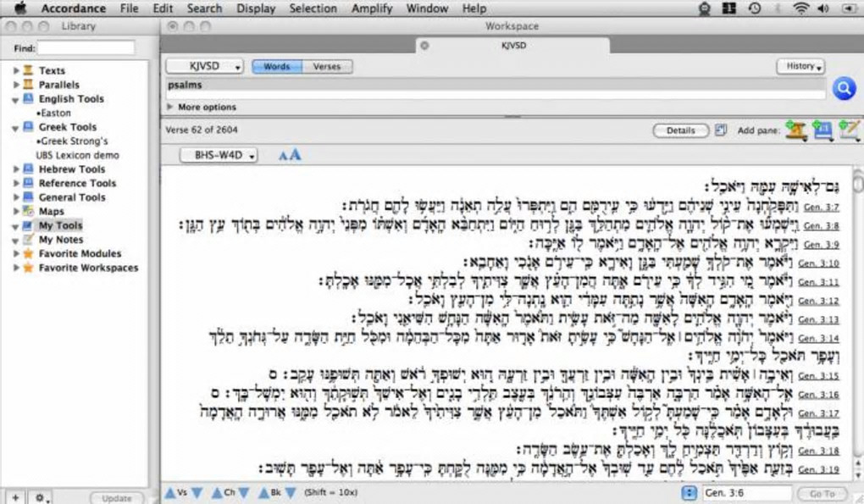This screenshot has height=504, width=864.
Task: Select the KJVSD workspace tab
Action: 513,46
